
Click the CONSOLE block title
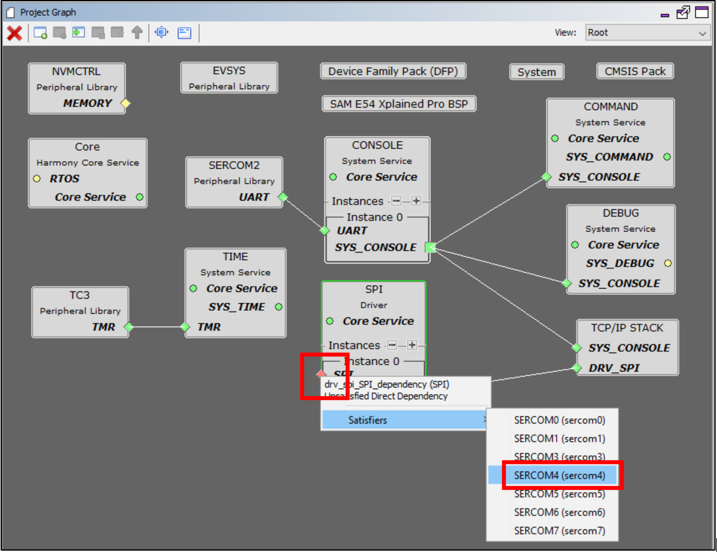pyautogui.click(x=377, y=145)
